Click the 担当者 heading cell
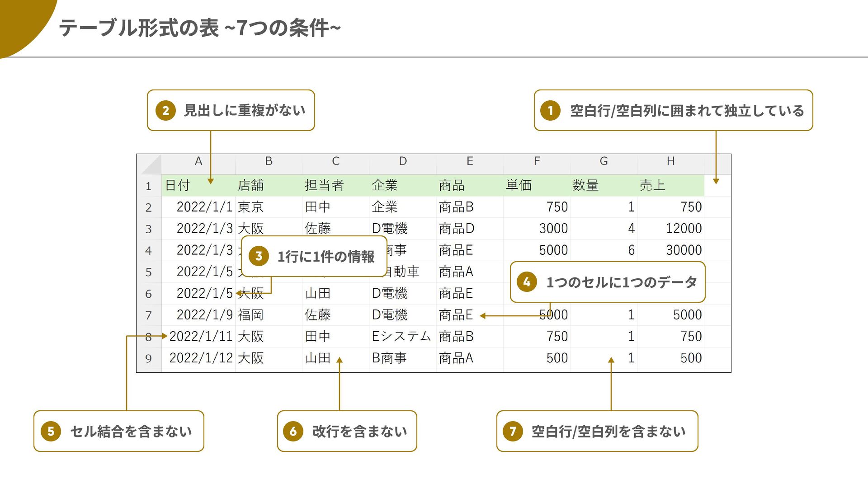Viewport: 868px width, 488px height. tap(335, 185)
